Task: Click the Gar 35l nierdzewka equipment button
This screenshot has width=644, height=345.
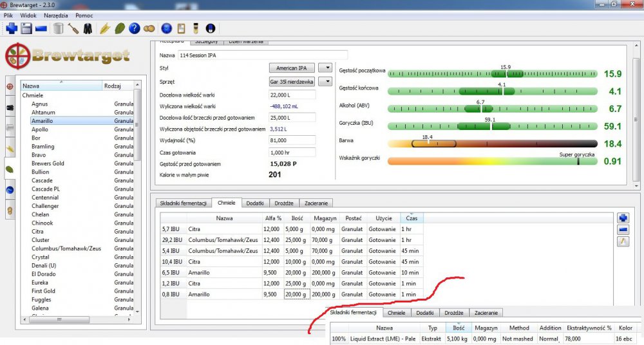Action: click(x=292, y=82)
